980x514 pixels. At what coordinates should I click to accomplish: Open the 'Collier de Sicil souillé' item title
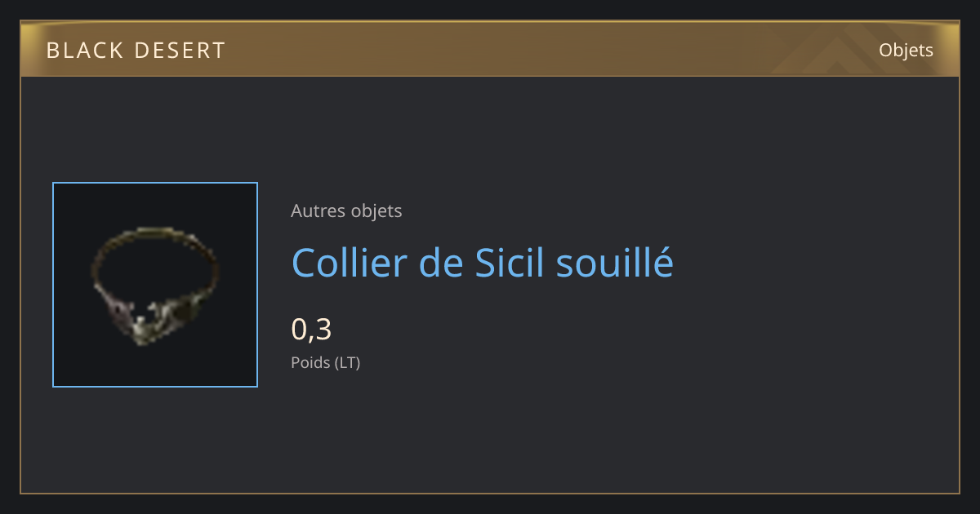483,263
